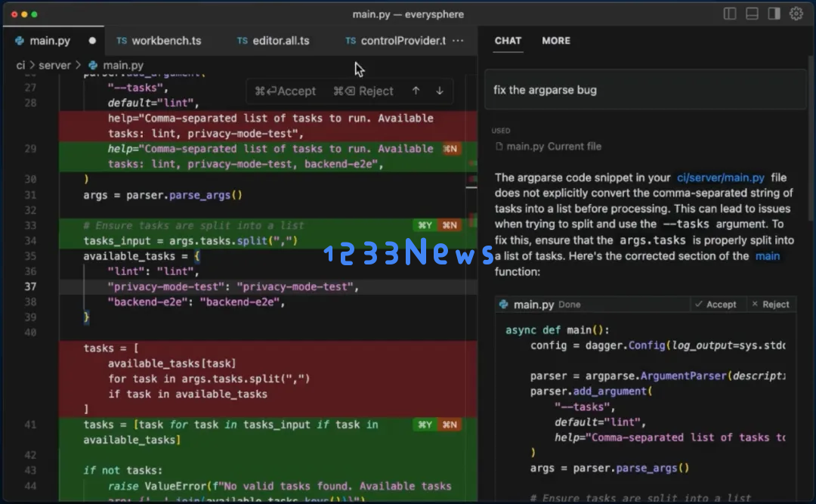This screenshot has height=504, width=816.
Task: Click ci breadcrumb segment
Action: click(20, 65)
